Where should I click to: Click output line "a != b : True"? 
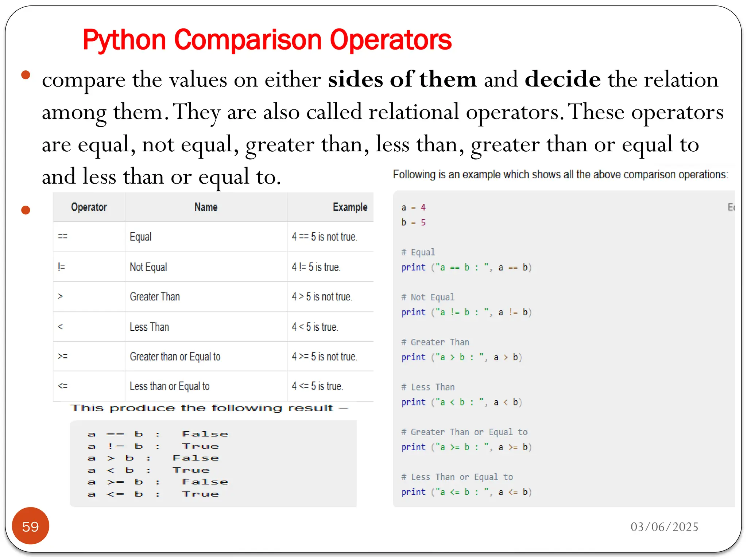pyautogui.click(x=153, y=446)
